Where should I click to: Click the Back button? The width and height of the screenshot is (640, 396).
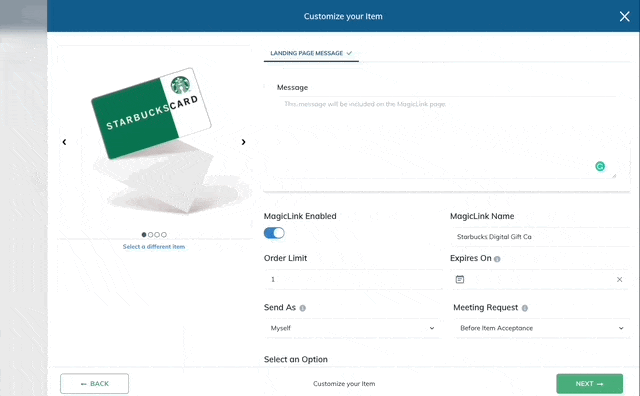pos(94,384)
